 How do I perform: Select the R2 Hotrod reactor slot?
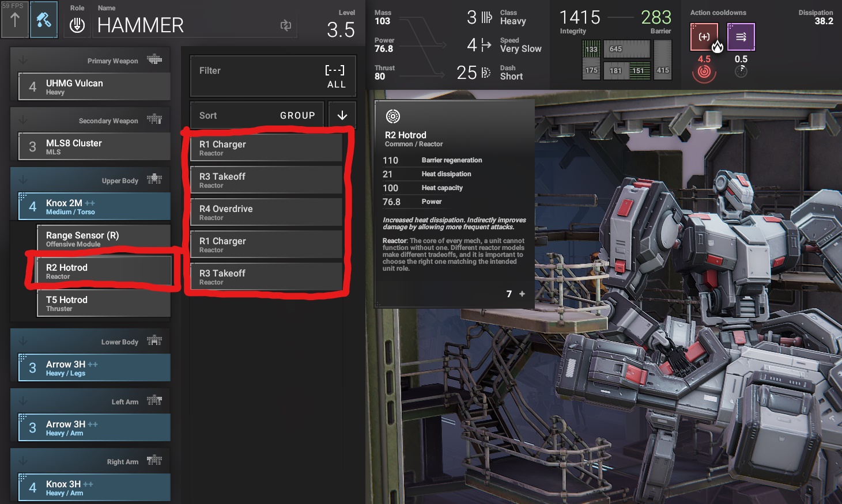coord(104,271)
